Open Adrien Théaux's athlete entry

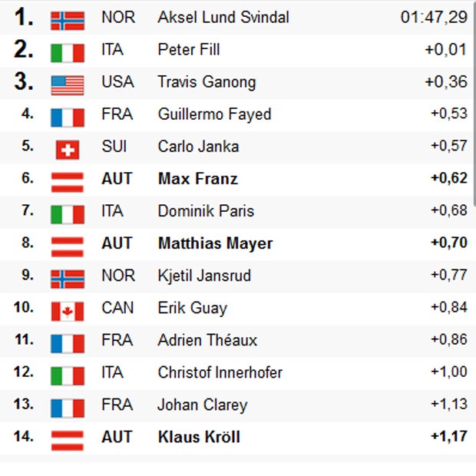(x=207, y=340)
